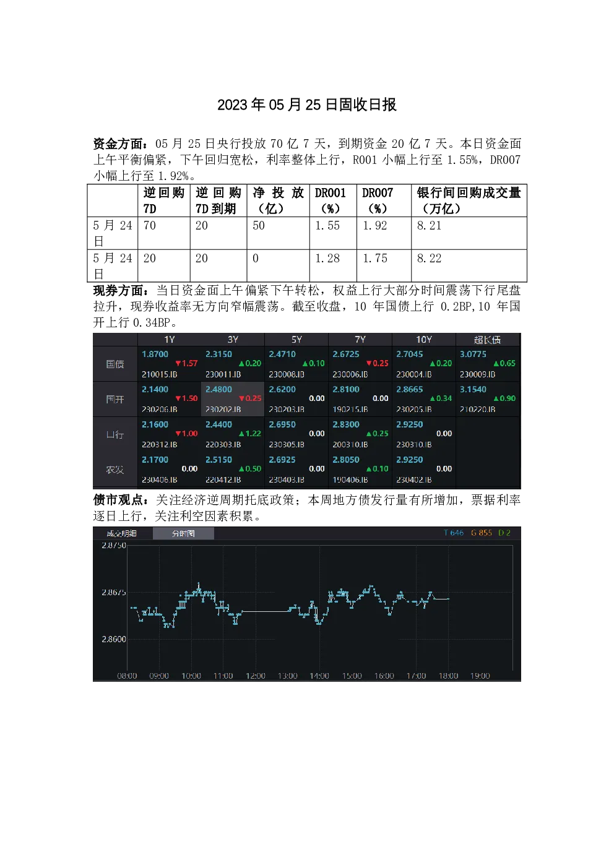Select the 净投放(亿) column header
The width and height of the screenshot is (614, 868).
pos(279,200)
